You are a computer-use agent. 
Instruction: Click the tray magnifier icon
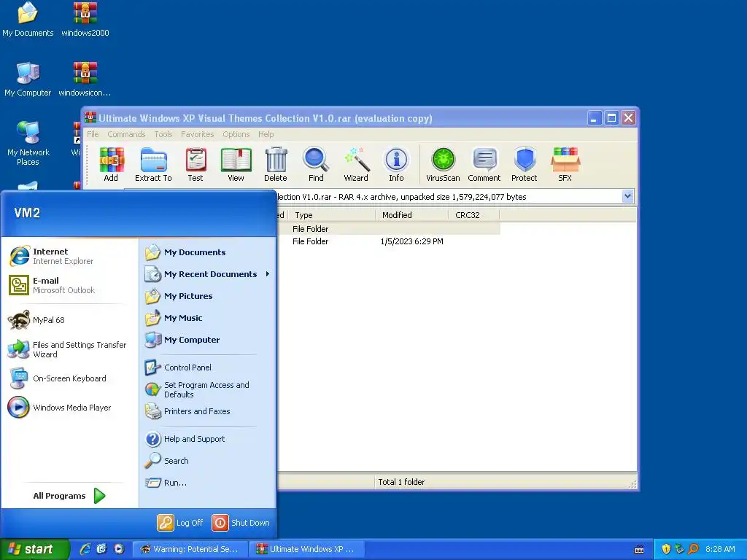[693, 549]
